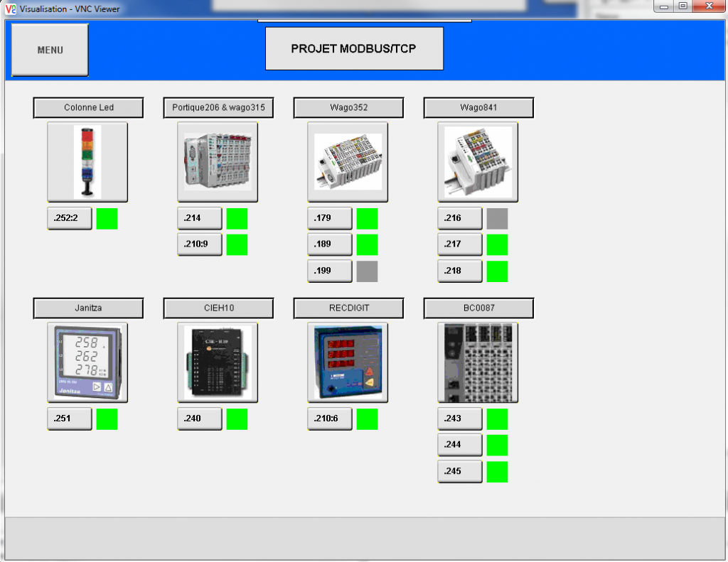Click the .240 address button
This screenshot has height=562, width=728.
tap(200, 418)
